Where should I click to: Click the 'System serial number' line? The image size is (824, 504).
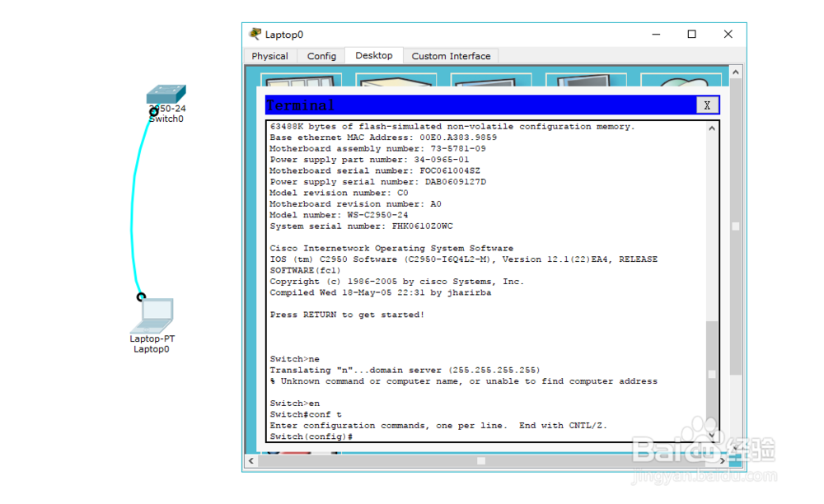361,226
